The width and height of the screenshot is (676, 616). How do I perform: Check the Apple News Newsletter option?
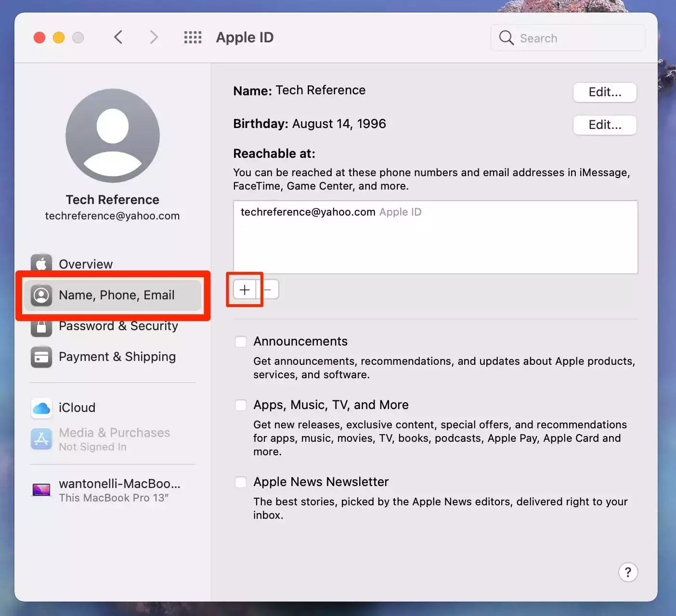(x=241, y=482)
